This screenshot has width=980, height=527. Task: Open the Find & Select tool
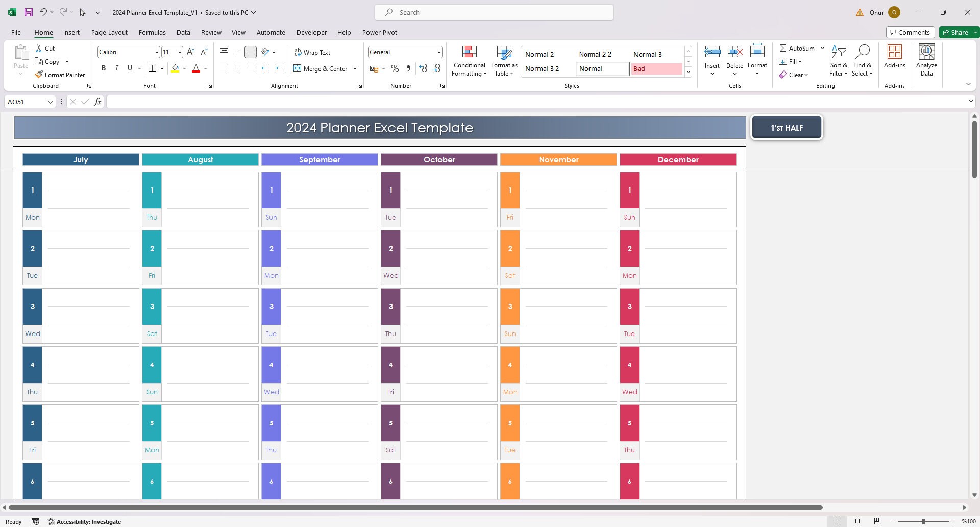point(862,61)
